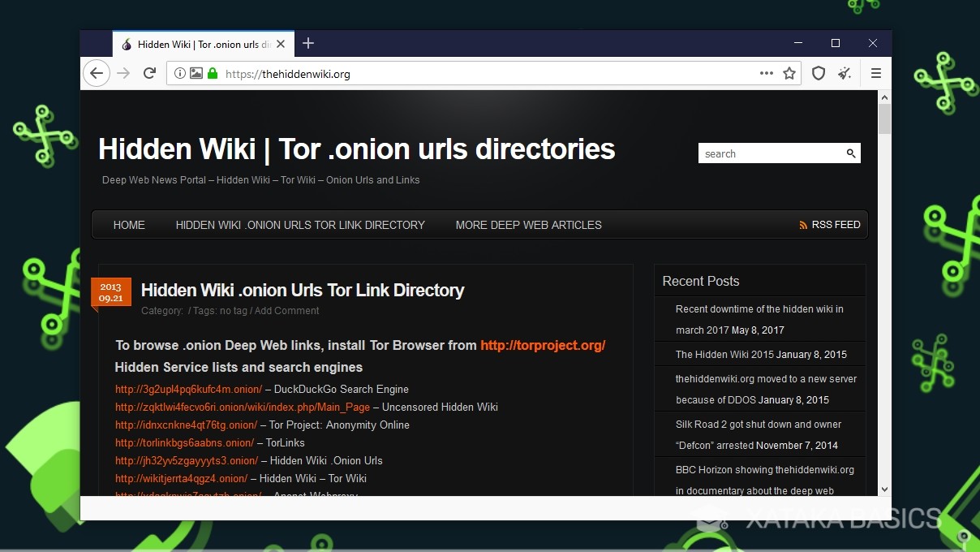This screenshot has width=980, height=552.
Task: Reload the current page
Action: click(149, 74)
